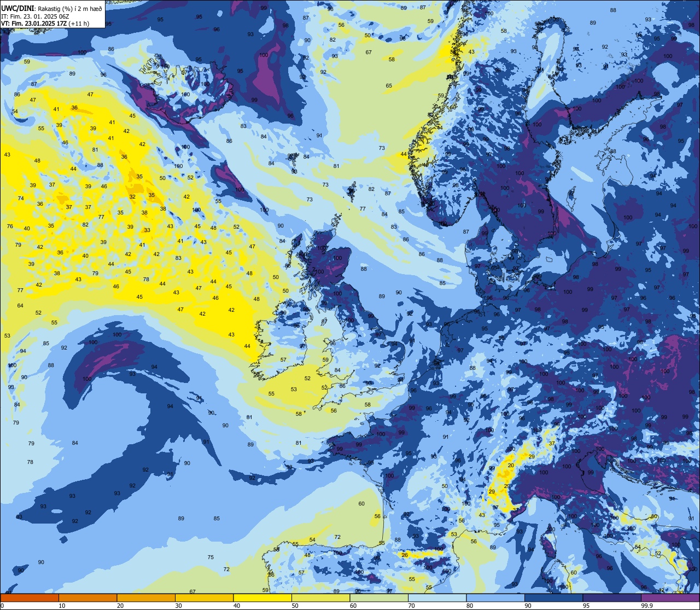Click the 50 label on the color scale

tap(295, 606)
